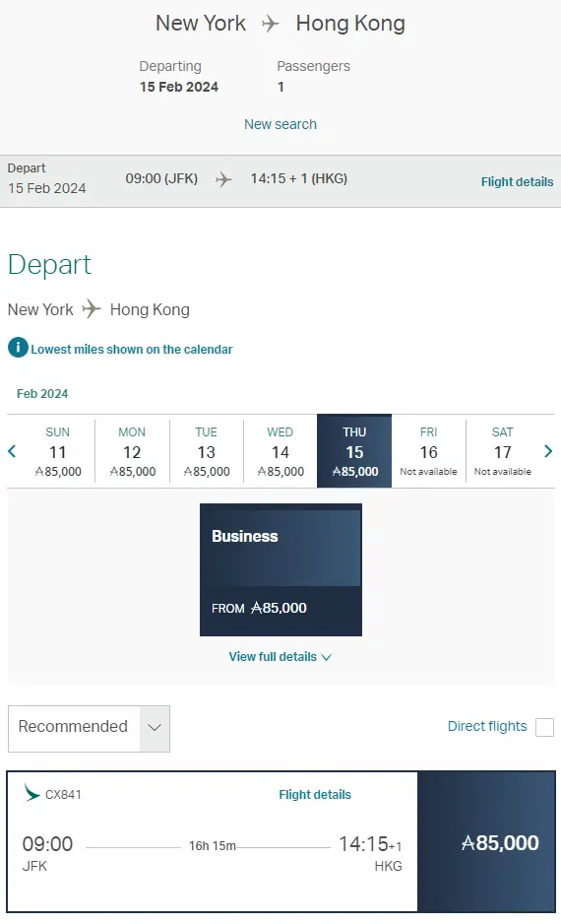
Task: Click the plane icon under the Depart heading
Action: pyautogui.click(x=92, y=308)
